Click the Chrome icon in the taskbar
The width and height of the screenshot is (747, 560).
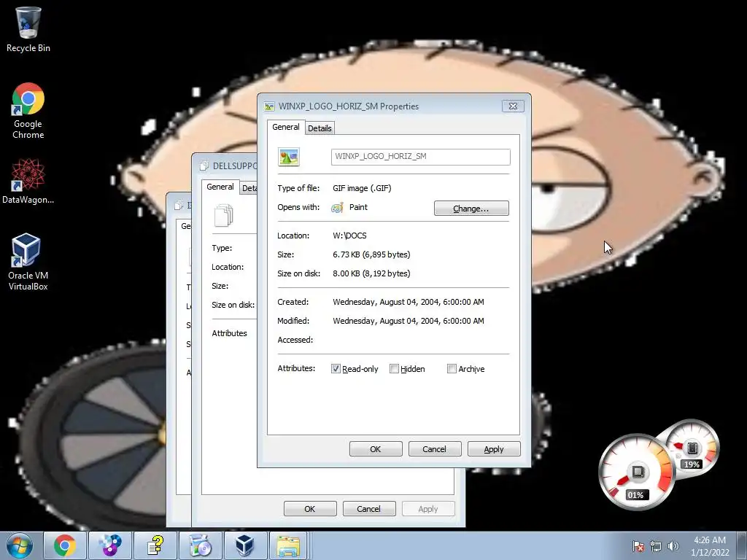tap(65, 545)
